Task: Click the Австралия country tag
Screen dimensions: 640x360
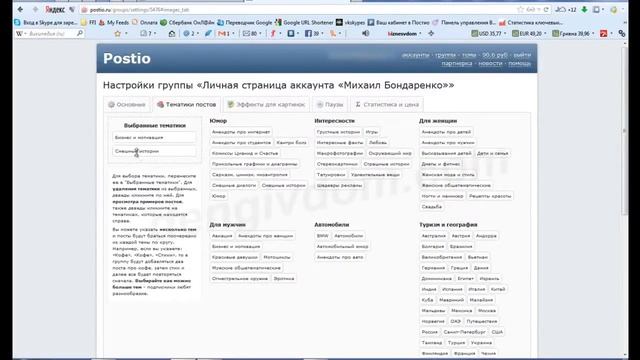Action: point(433,236)
